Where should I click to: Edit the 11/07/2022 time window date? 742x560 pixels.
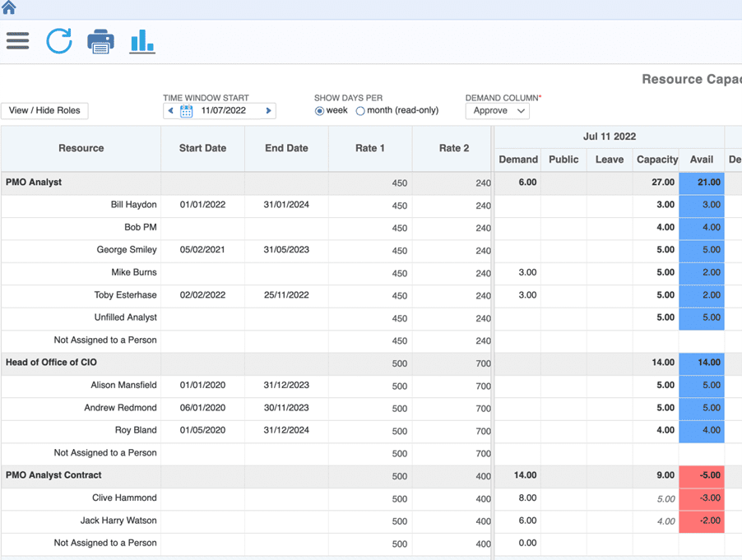pyautogui.click(x=224, y=111)
